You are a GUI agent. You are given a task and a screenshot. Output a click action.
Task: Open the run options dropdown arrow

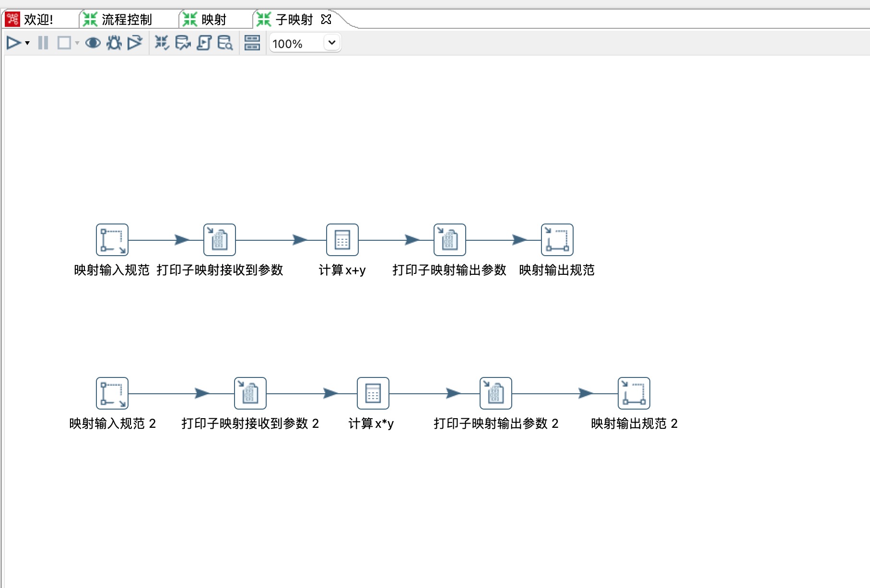coord(27,43)
